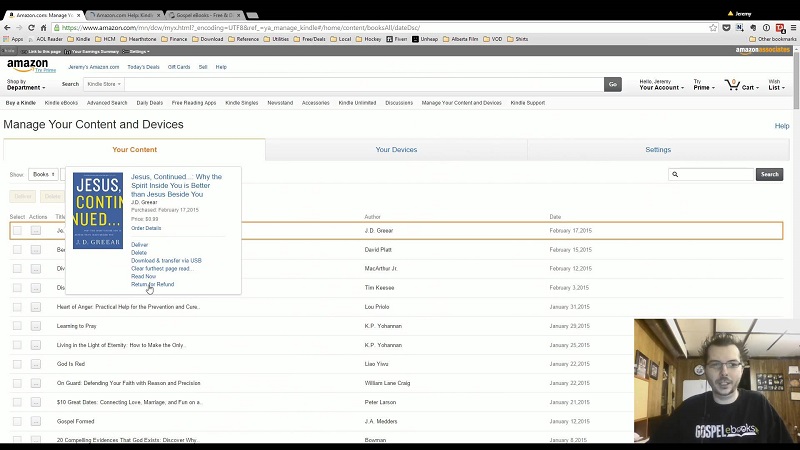Open the Other bookmarks folder
The image size is (800, 450).
tap(772, 39)
